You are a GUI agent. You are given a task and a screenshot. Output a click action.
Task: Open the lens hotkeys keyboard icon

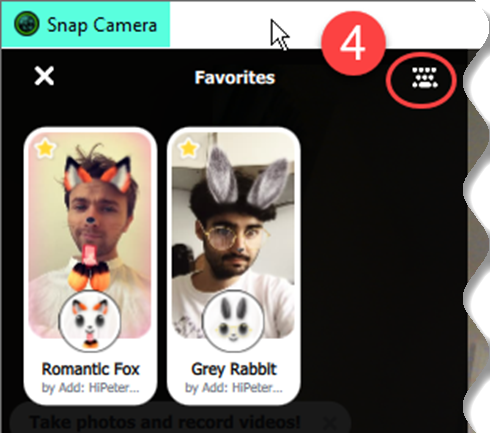[x=424, y=78]
